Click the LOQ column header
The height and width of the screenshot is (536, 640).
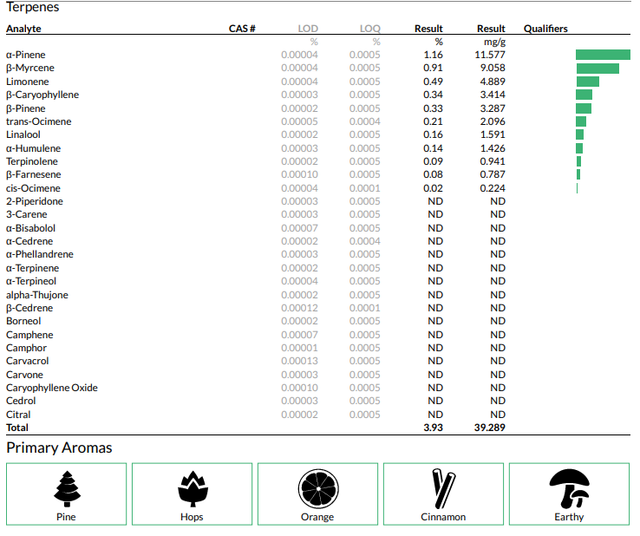point(370,29)
